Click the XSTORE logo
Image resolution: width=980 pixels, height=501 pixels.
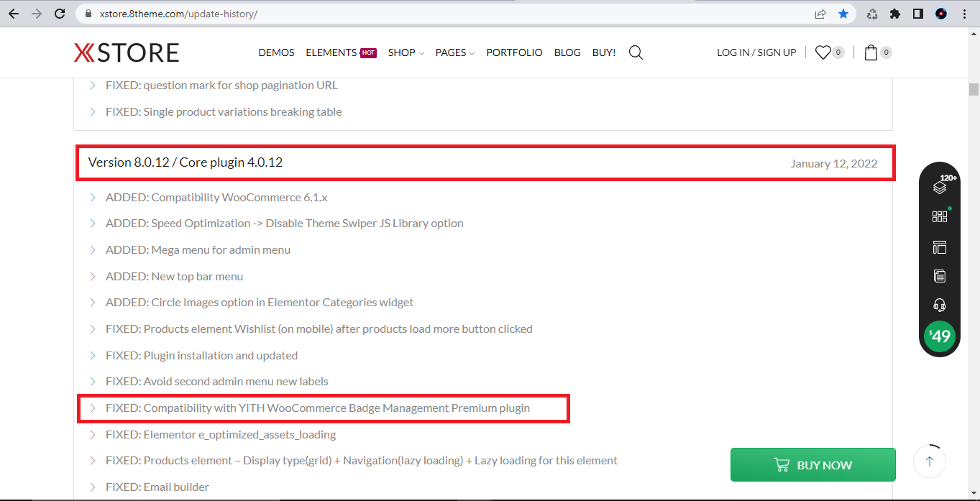[x=127, y=52]
